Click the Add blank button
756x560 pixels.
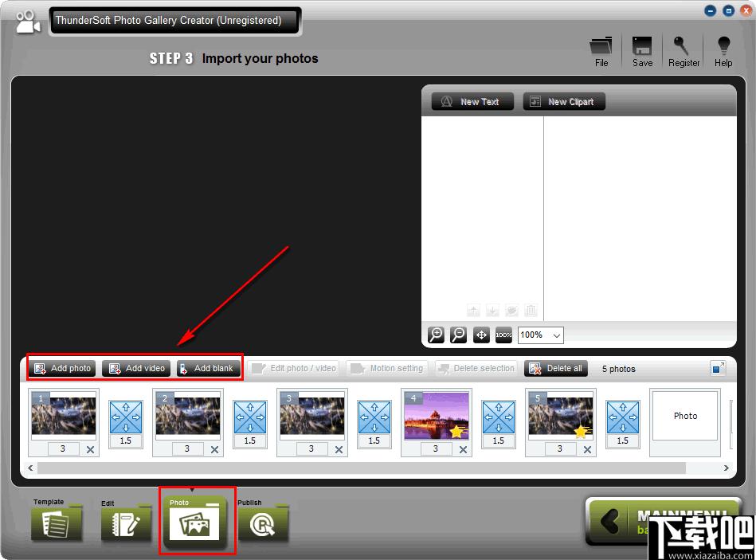point(208,368)
